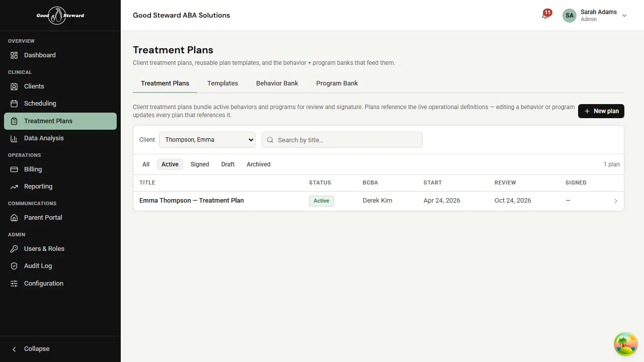Click the search by title field
This screenshot has height=362, width=644.
pos(342,139)
